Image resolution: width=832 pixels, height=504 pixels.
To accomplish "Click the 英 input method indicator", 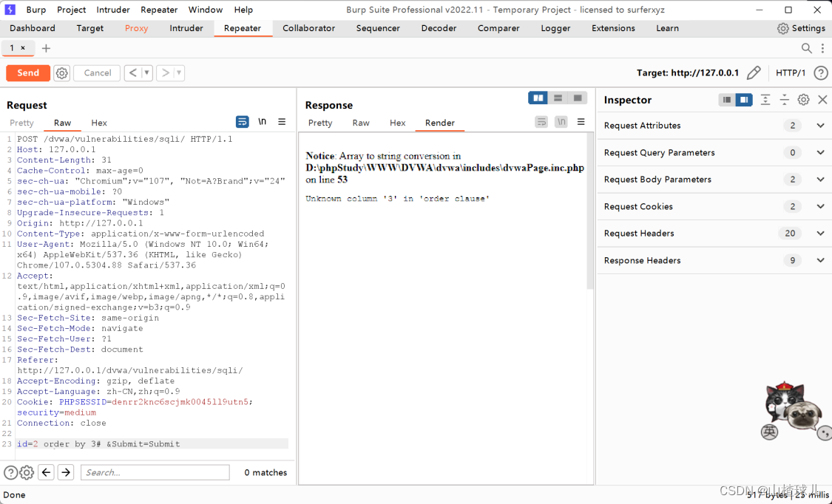I will (x=769, y=432).
